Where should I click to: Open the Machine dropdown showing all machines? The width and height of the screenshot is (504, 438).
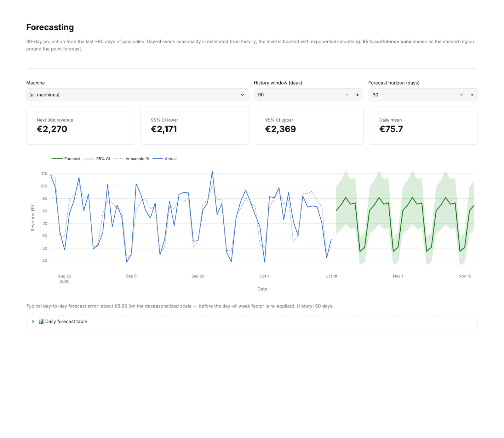(x=137, y=95)
